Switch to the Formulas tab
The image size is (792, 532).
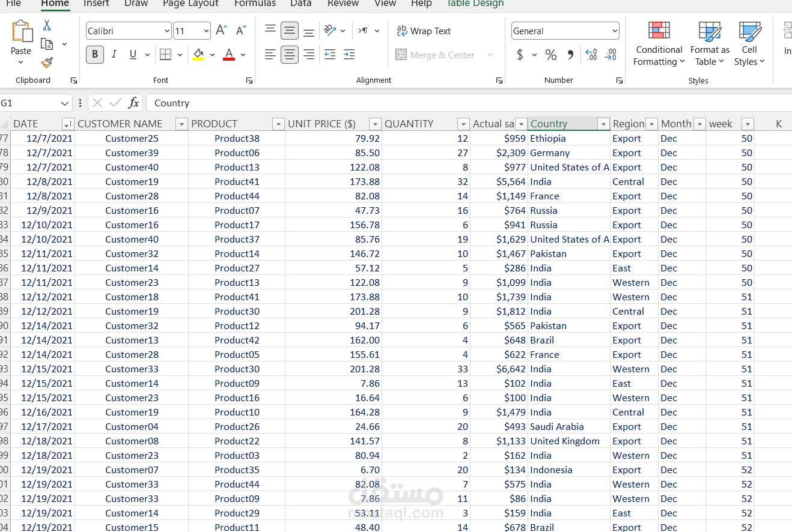[255, 4]
